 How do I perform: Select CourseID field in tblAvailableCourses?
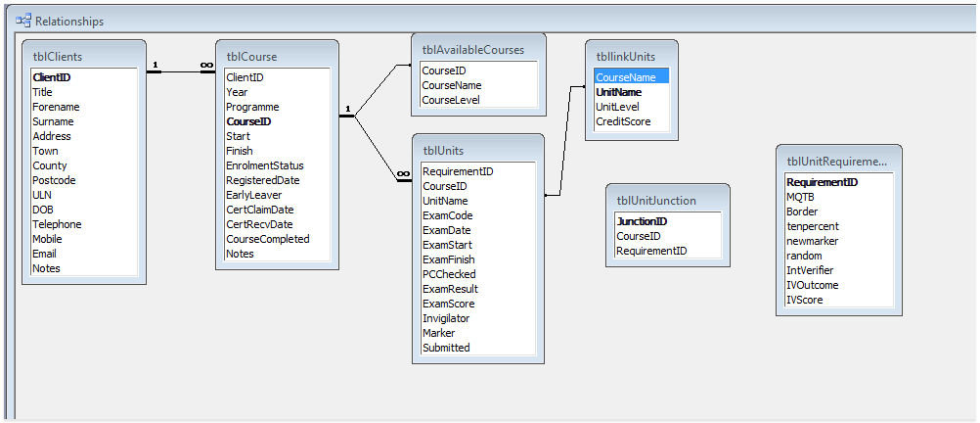pos(478,70)
